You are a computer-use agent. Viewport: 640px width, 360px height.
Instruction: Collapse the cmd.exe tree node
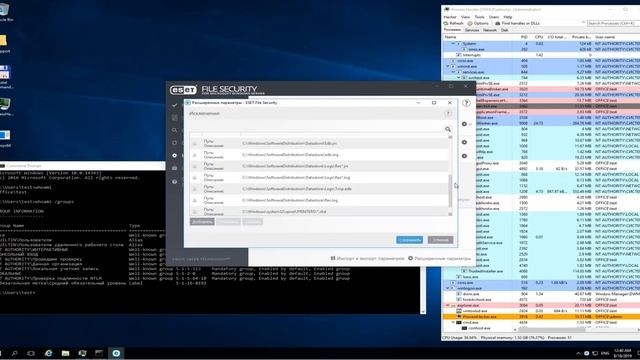click(x=453, y=322)
